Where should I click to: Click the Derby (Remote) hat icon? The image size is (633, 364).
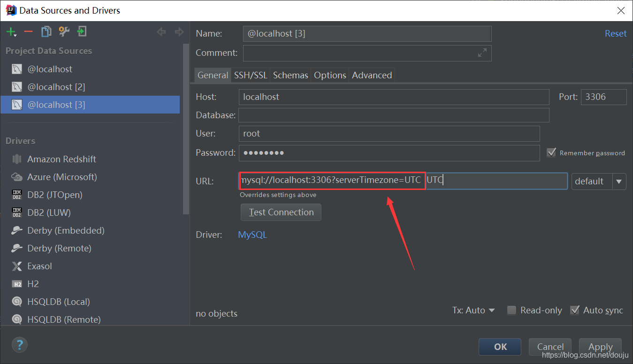coord(17,248)
